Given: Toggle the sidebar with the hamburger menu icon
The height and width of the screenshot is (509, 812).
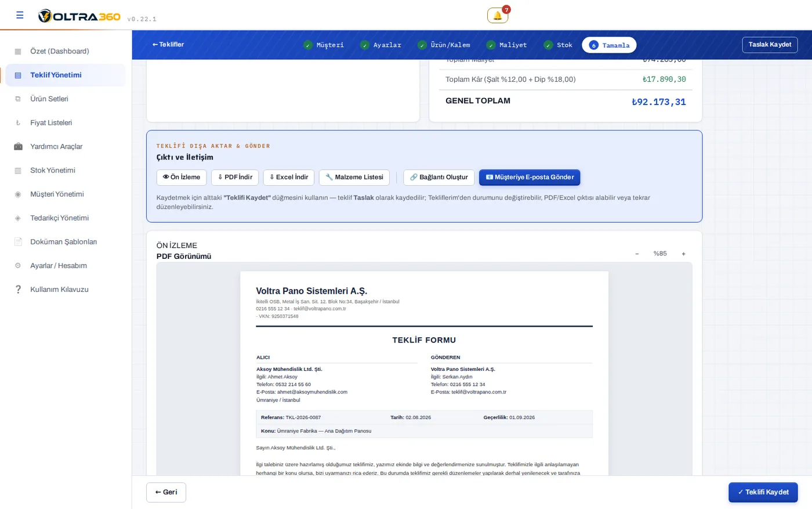Looking at the screenshot, I should (20, 15).
